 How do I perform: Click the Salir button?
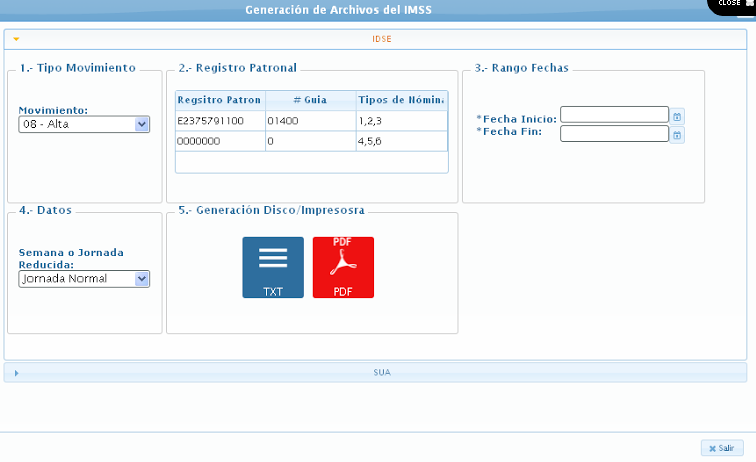[x=721, y=448]
